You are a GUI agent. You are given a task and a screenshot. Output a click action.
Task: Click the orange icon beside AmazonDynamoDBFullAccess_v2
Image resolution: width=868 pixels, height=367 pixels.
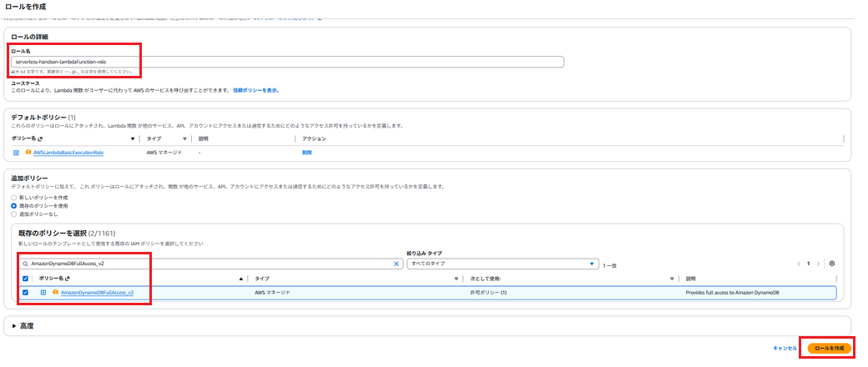pyautogui.click(x=55, y=292)
